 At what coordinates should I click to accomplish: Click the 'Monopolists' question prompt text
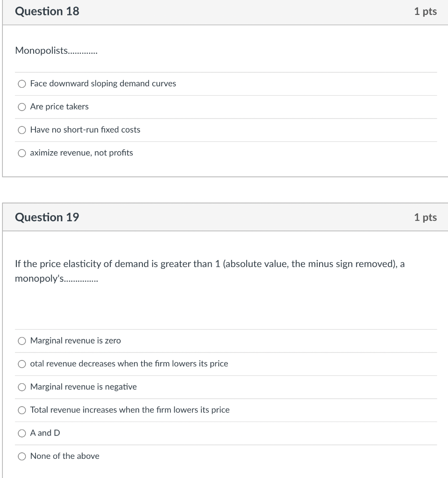(x=56, y=50)
